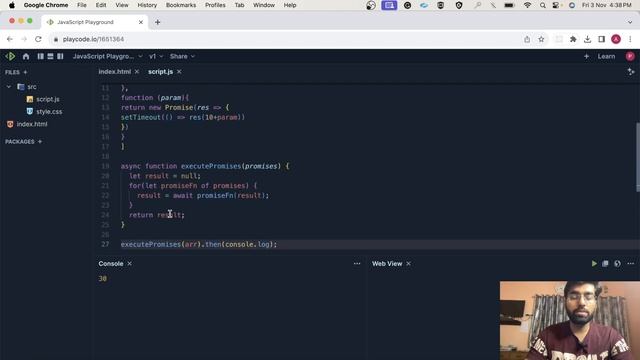Open the Edit menu in menu bar
Screen dimensions: 640x360
tap(101, 5)
